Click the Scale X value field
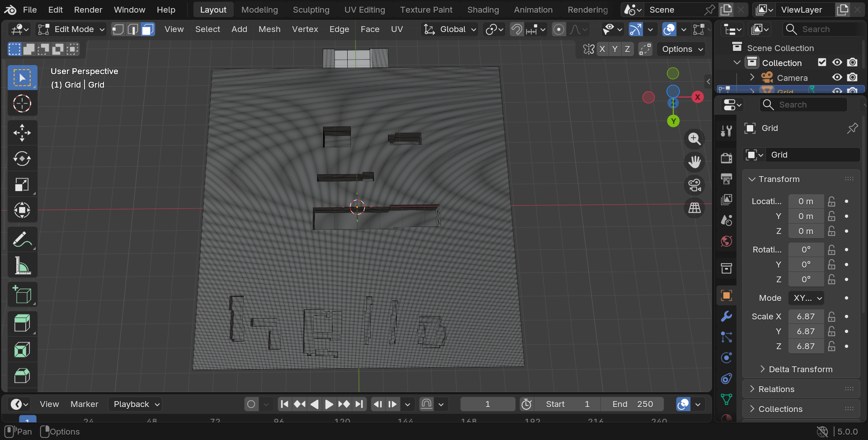 [x=806, y=317]
